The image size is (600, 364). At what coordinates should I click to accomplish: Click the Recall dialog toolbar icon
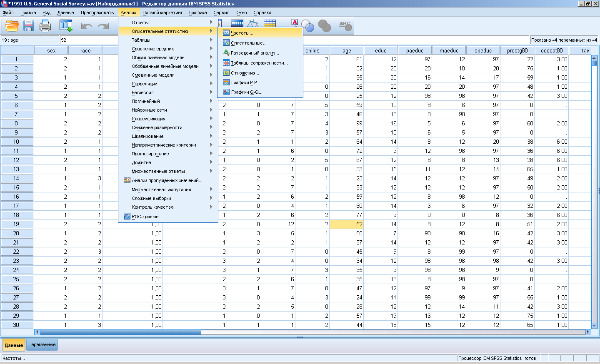tap(66, 26)
